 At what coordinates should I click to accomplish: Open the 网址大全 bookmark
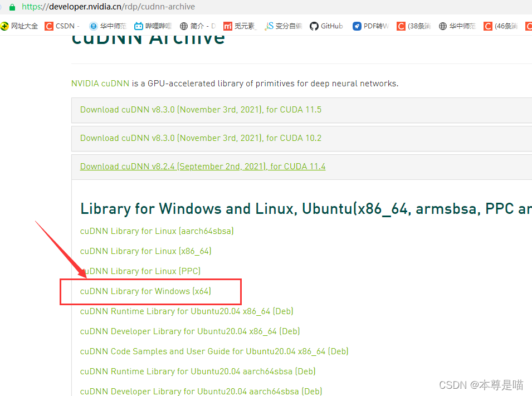coord(19,26)
